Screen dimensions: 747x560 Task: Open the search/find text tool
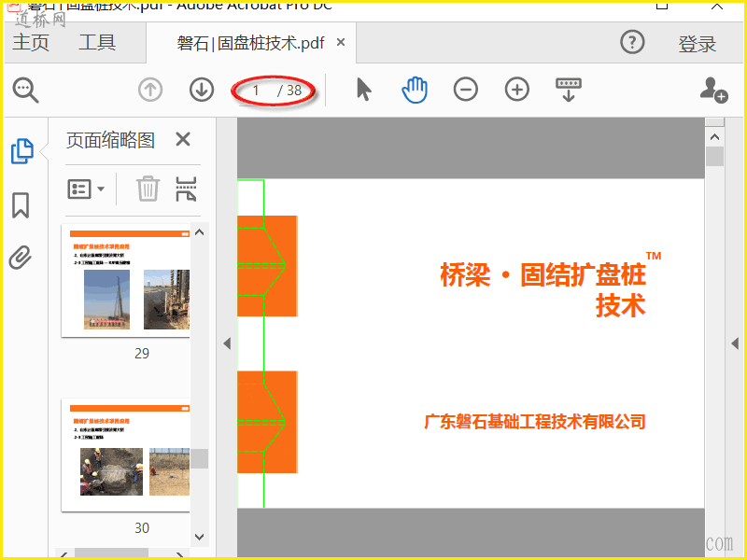25,90
